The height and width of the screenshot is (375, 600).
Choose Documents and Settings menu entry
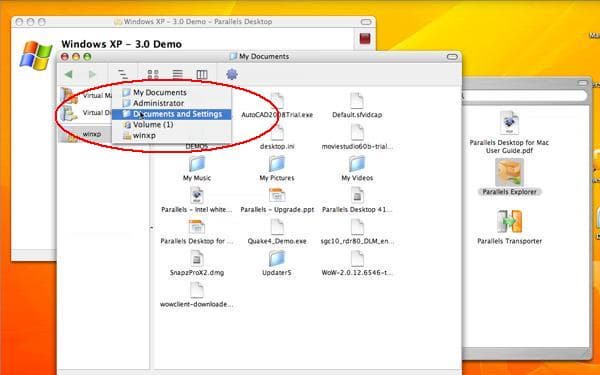click(172, 114)
